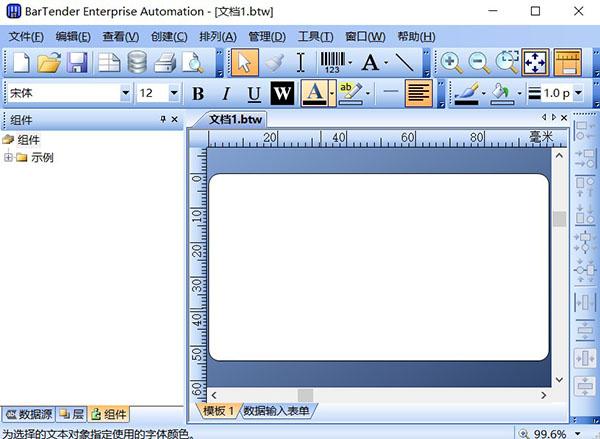Apply text highlight background color
Screen dimensions: 600x439
point(350,93)
